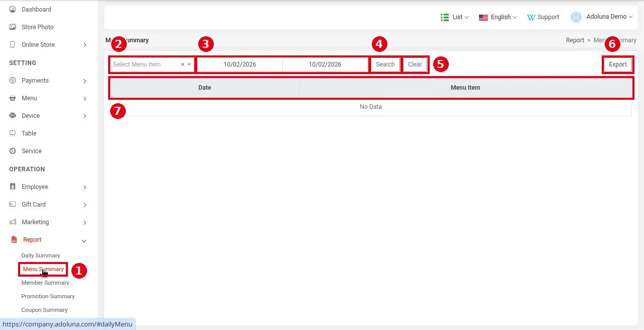This screenshot has width=644, height=330.
Task: Open Store Photo in sidebar
Action: tap(38, 27)
